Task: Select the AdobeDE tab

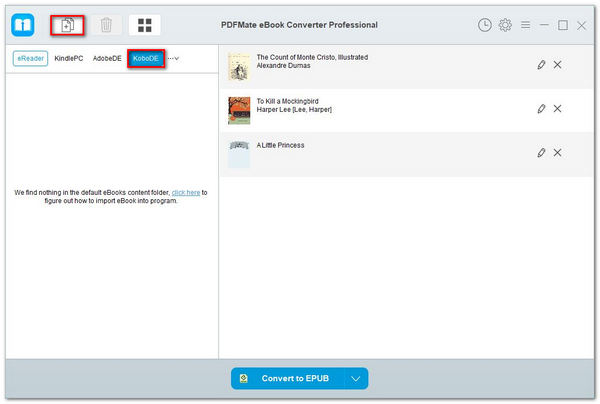Action: click(107, 59)
